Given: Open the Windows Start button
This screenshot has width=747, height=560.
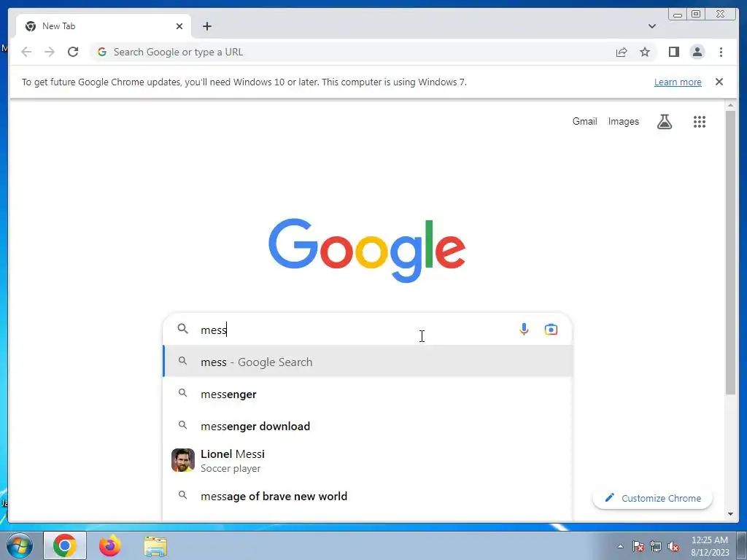Looking at the screenshot, I should coord(19,545).
